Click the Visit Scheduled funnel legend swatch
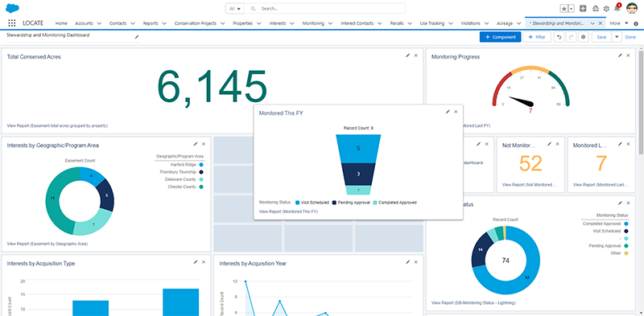The height and width of the screenshot is (316, 644). click(297, 203)
